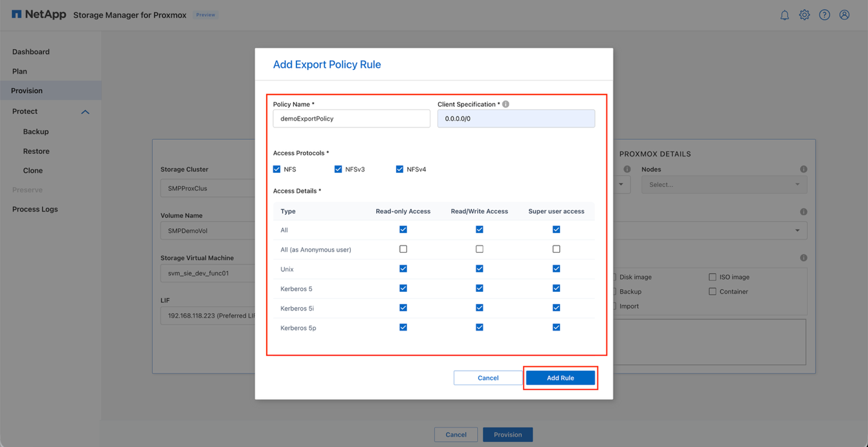This screenshot has width=868, height=447.
Task: Disable Super user access for Kerberos 5p
Action: (556, 327)
